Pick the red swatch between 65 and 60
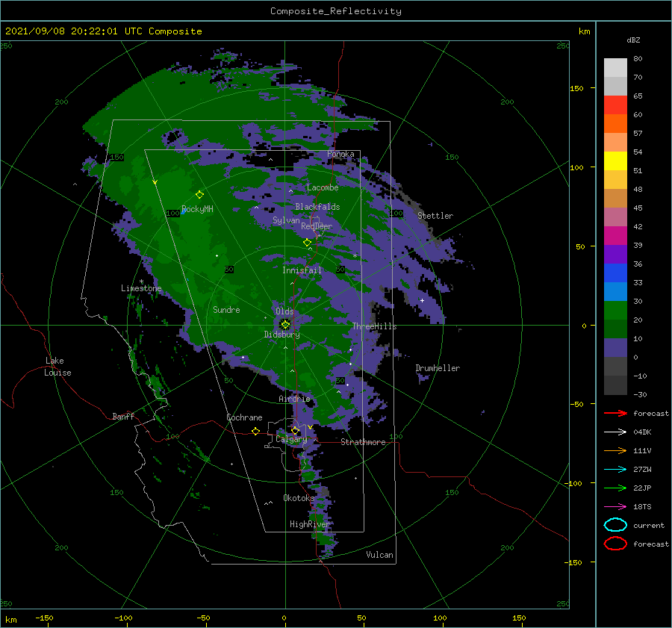 (x=615, y=105)
